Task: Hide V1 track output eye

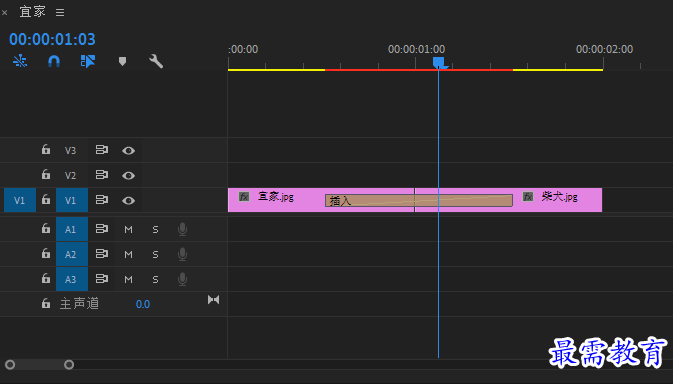Action: (128, 200)
